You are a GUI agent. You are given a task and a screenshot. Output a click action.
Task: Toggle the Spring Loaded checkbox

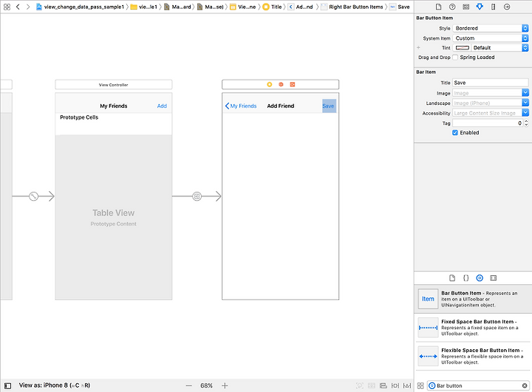pos(455,58)
